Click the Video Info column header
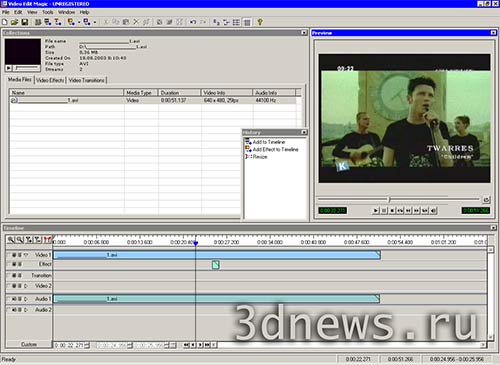 point(227,92)
